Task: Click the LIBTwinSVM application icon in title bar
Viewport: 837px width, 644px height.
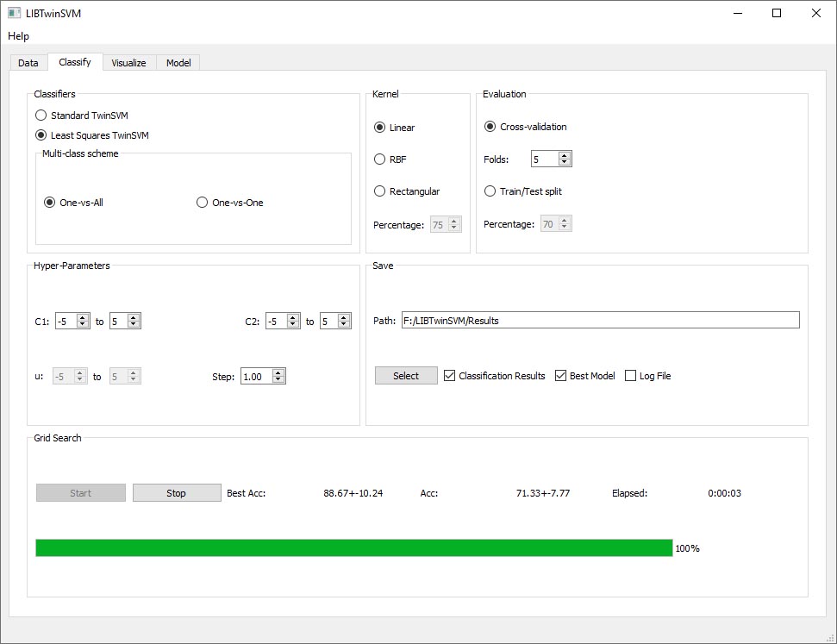Action: (15, 13)
